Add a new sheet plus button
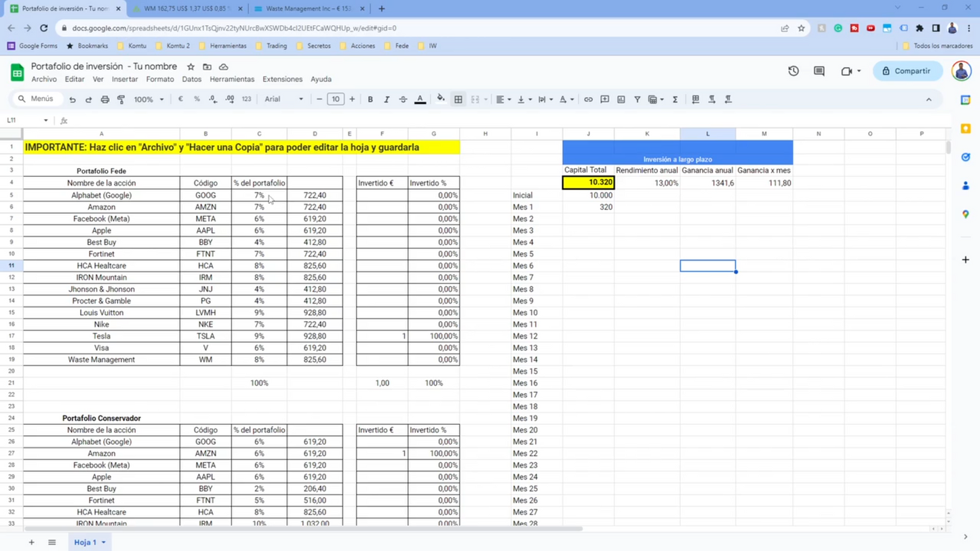Viewport: 980px width, 551px height. [x=31, y=542]
